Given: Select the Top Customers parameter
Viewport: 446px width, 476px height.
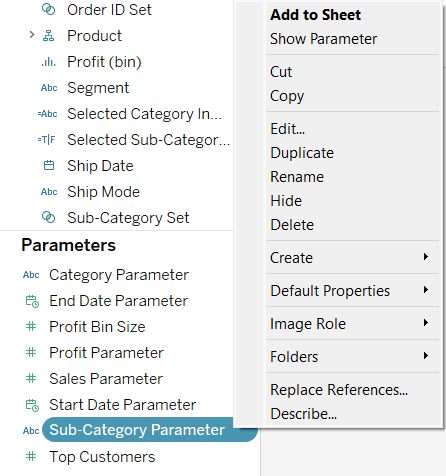Looking at the screenshot, I should (102, 456).
